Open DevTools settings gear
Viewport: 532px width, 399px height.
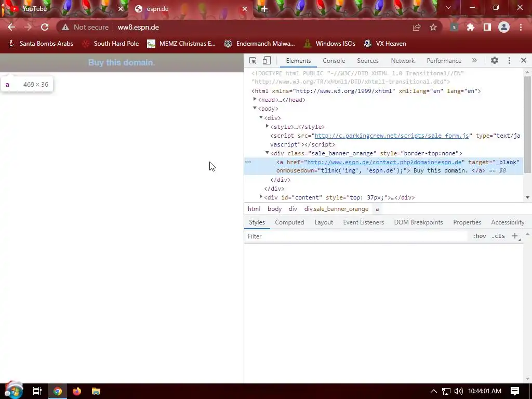[x=495, y=60]
